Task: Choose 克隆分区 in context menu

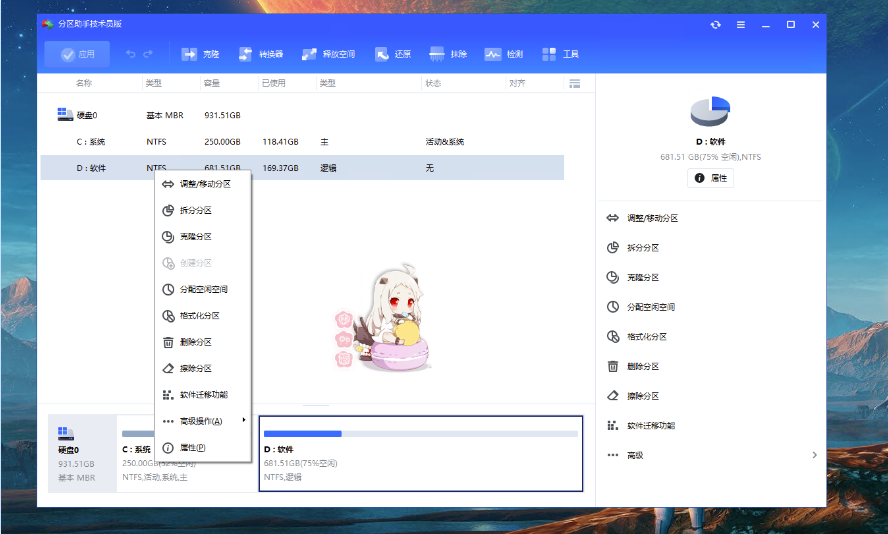Action: click(x=203, y=237)
